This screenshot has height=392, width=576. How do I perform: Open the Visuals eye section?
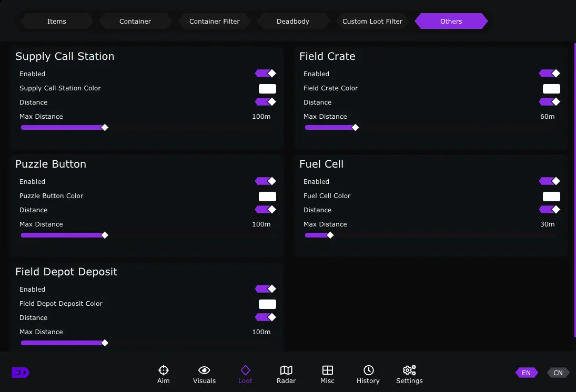[204, 375]
